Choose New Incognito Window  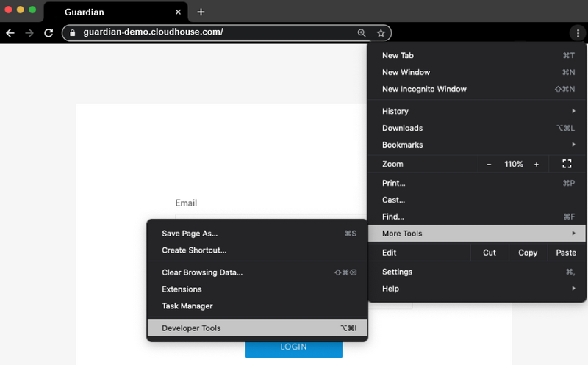pyautogui.click(x=424, y=89)
